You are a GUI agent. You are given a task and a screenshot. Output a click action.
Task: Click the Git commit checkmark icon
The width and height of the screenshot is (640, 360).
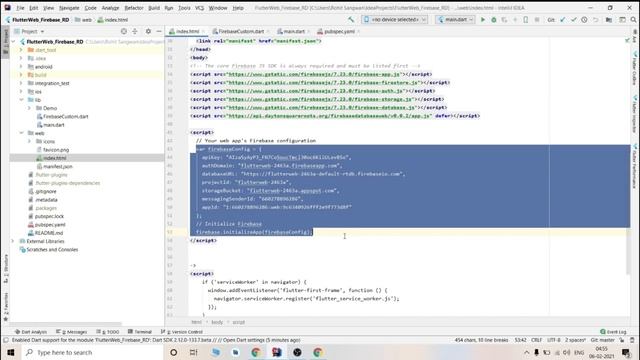tap(573, 20)
